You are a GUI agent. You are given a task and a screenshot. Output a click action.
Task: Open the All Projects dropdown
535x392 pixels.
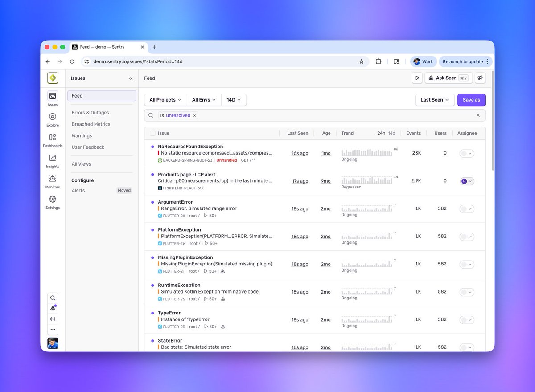165,100
